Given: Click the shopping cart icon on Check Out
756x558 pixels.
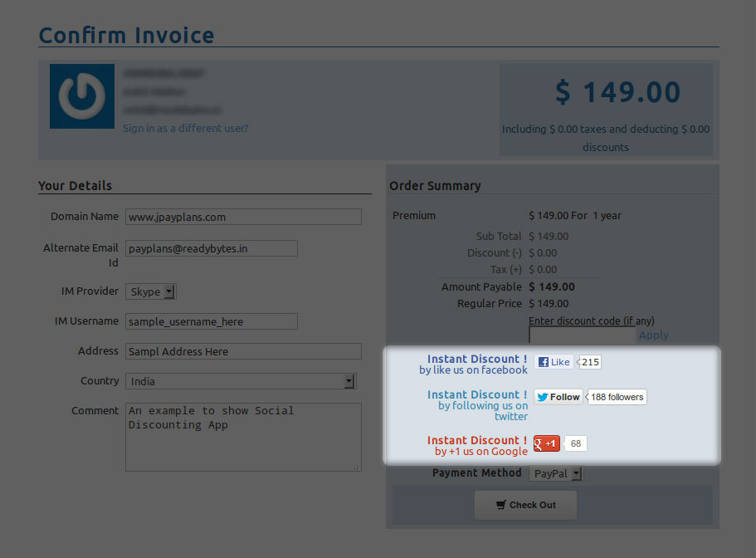Looking at the screenshot, I should coord(500,505).
